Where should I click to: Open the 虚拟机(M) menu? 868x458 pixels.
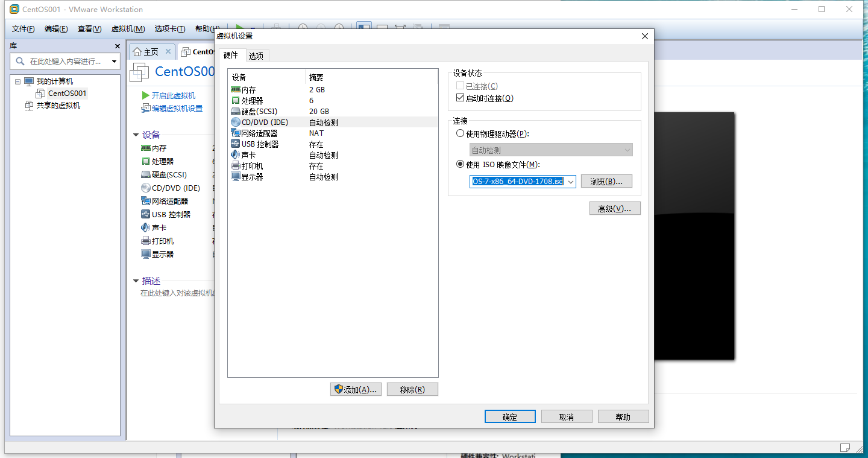[x=127, y=28]
